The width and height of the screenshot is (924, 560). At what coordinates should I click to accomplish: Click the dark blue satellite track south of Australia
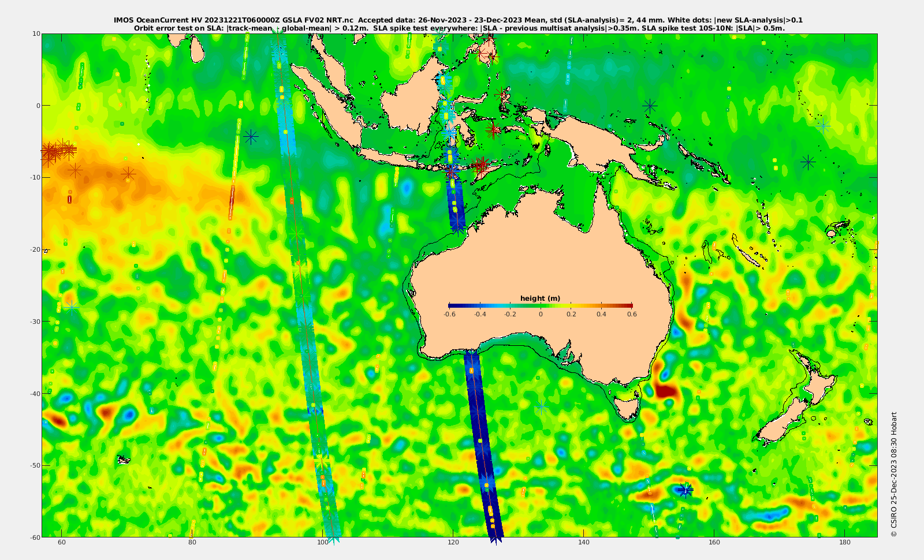tap(483, 445)
